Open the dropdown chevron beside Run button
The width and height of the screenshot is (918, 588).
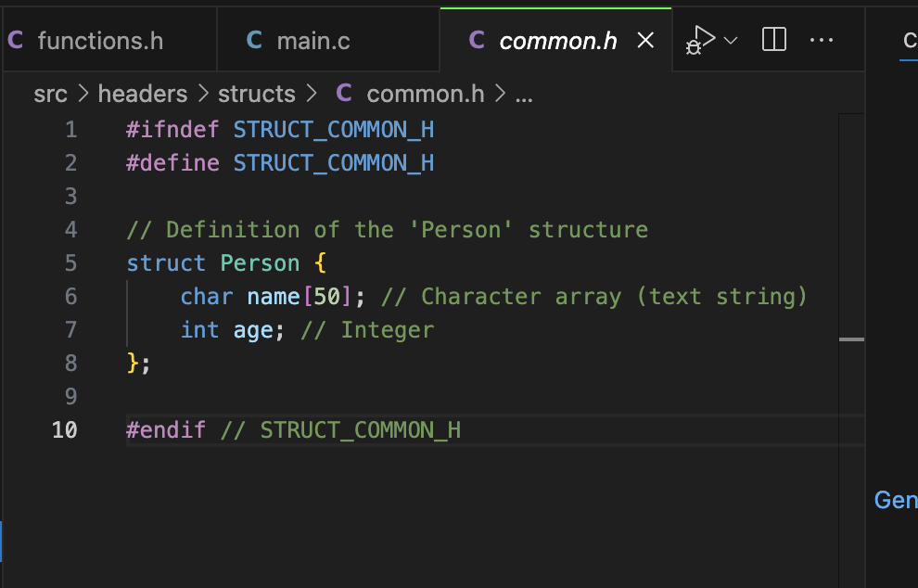(x=731, y=40)
